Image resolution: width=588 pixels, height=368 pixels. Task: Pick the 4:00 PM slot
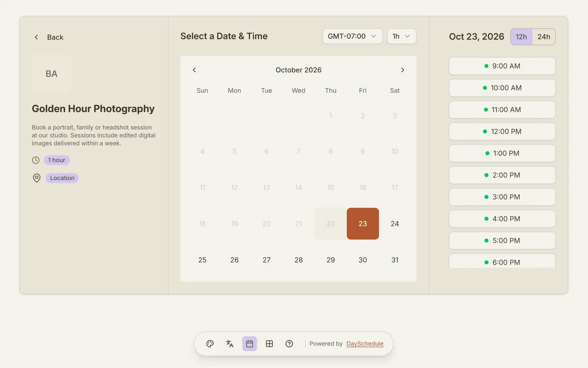[x=502, y=219]
